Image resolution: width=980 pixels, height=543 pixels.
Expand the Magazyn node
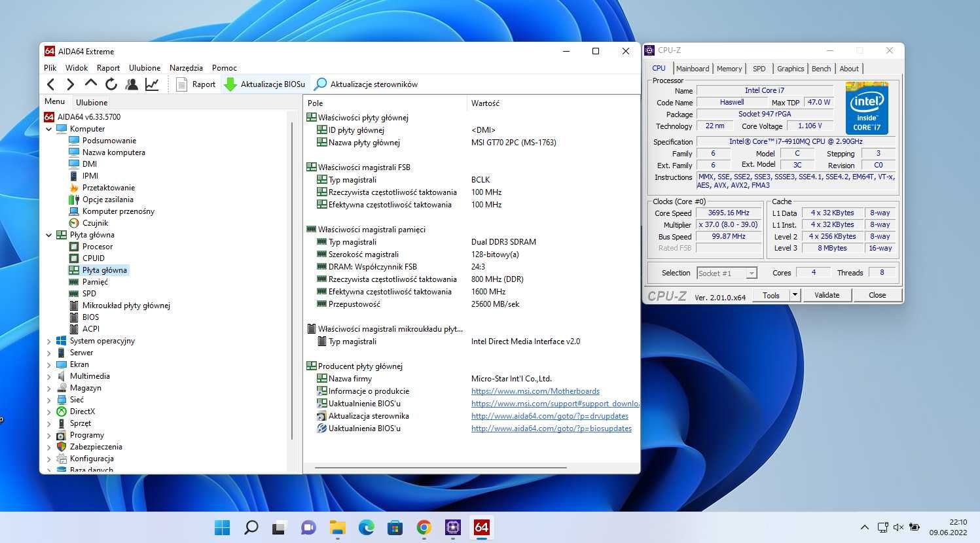click(48, 388)
